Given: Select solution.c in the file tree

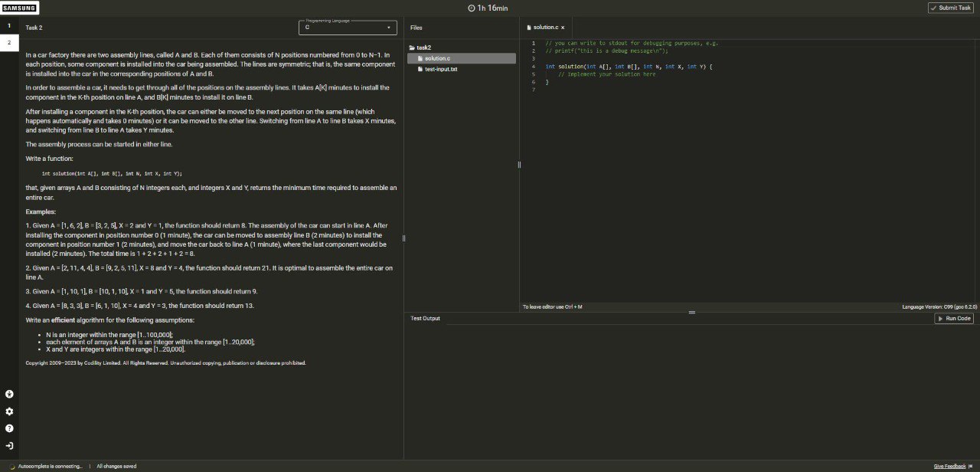Looking at the screenshot, I should (x=437, y=58).
